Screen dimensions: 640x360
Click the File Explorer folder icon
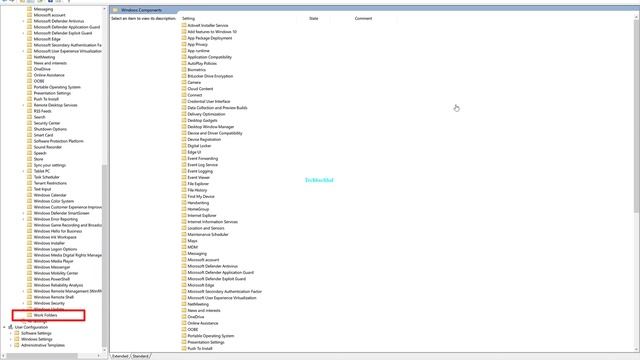[x=184, y=184]
